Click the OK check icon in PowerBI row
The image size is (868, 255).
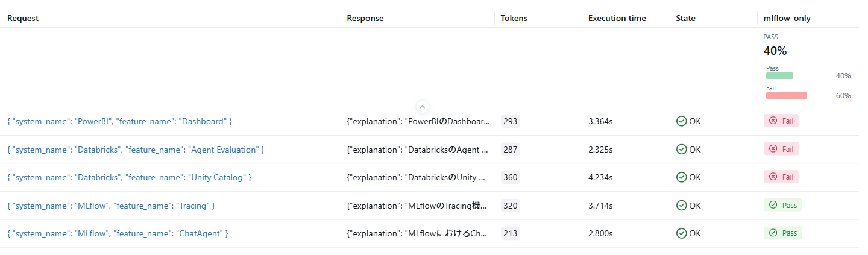tap(682, 121)
